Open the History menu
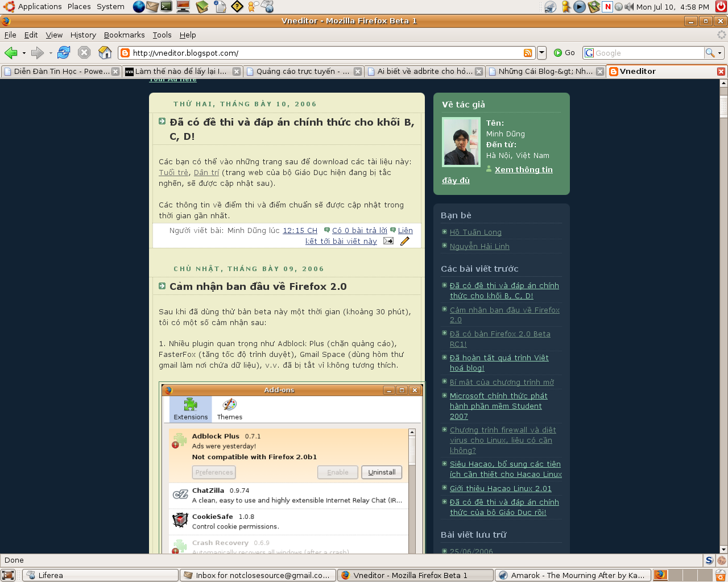The height and width of the screenshot is (582, 728). tap(83, 35)
